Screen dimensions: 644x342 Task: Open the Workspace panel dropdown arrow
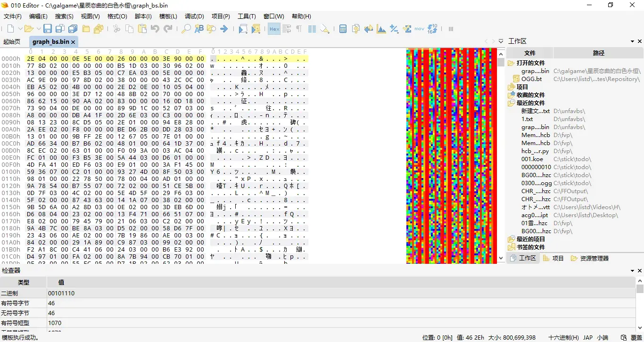pos(632,41)
